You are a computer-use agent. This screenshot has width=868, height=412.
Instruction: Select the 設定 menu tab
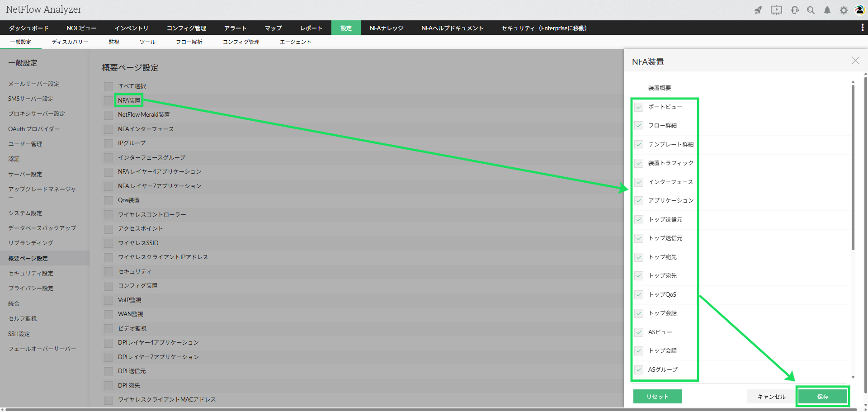click(x=346, y=28)
